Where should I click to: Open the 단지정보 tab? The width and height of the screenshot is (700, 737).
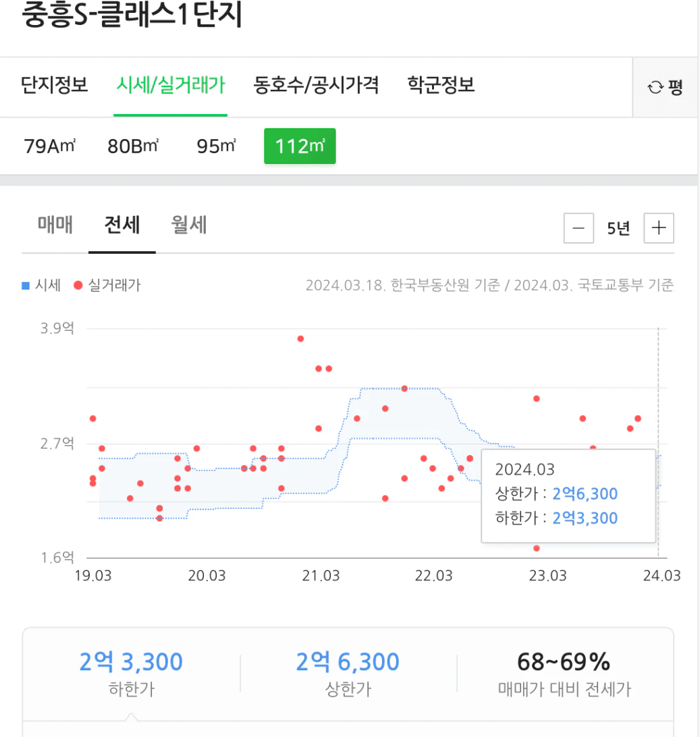(55, 85)
